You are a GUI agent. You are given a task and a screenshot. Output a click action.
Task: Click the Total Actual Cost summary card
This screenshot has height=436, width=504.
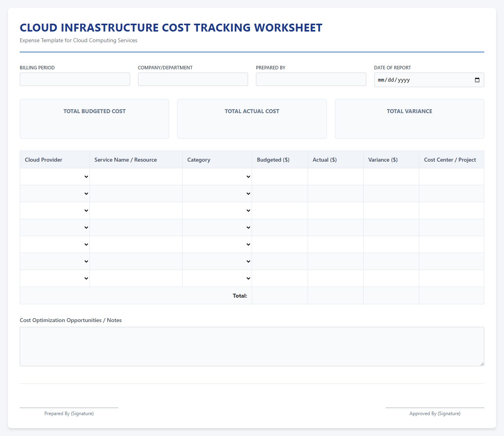252,119
